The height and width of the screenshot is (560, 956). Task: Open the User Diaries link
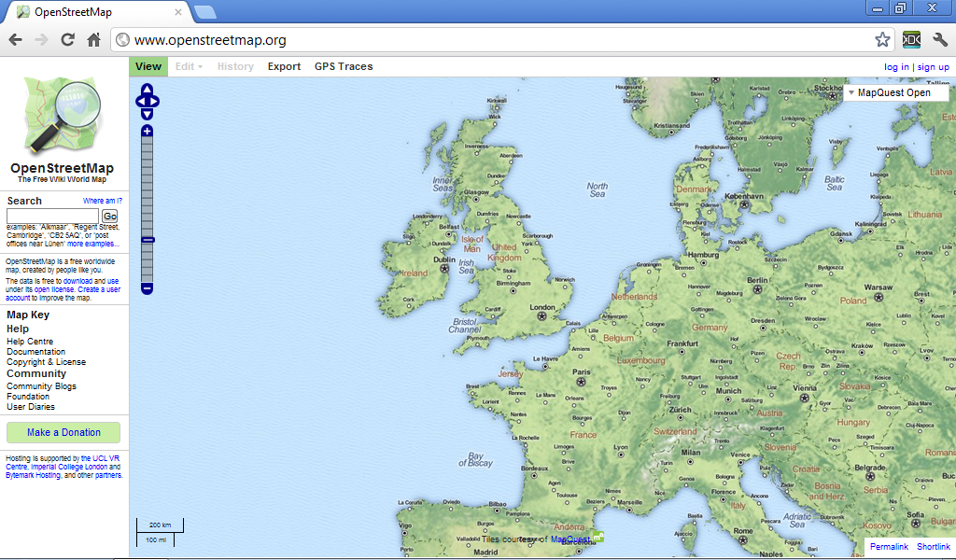click(x=31, y=406)
